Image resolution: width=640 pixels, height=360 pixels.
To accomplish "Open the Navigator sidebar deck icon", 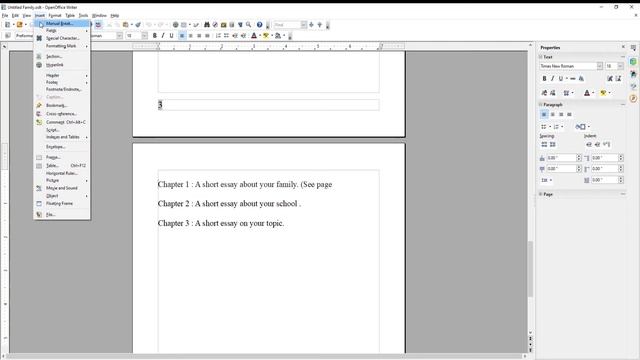I will (633, 98).
